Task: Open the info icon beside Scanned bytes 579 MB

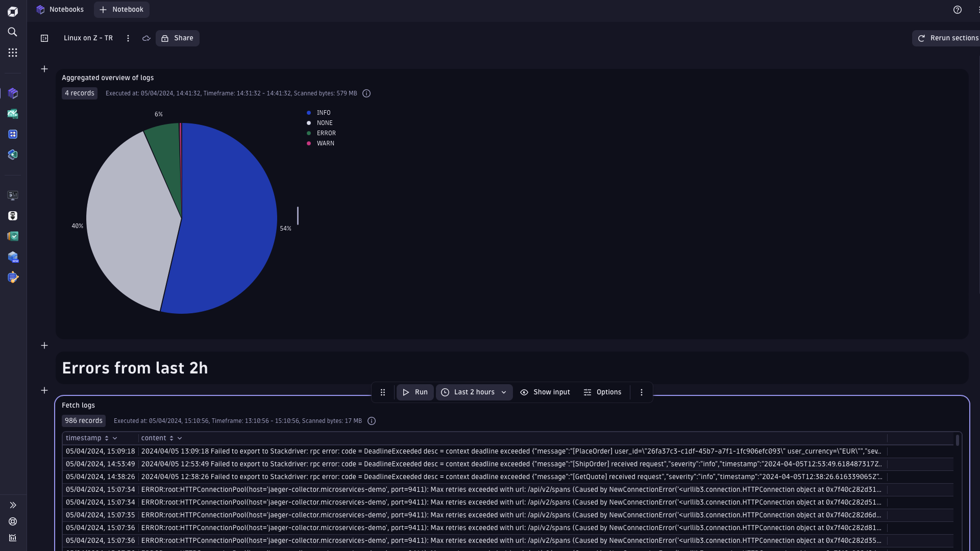Action: pos(366,93)
